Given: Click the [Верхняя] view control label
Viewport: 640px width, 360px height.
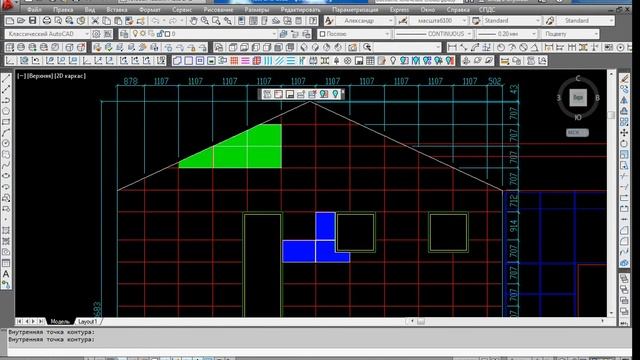Looking at the screenshot, I should (x=40, y=76).
